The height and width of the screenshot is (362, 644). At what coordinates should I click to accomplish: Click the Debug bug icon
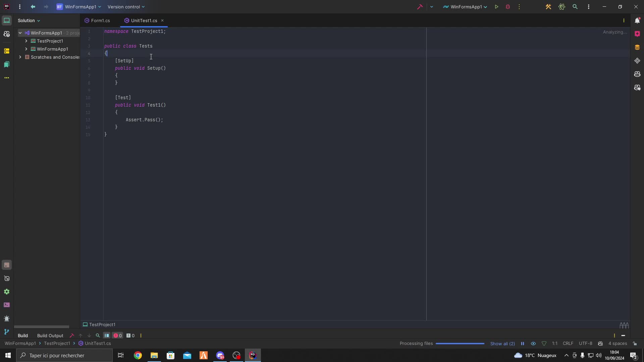pyautogui.click(x=508, y=7)
